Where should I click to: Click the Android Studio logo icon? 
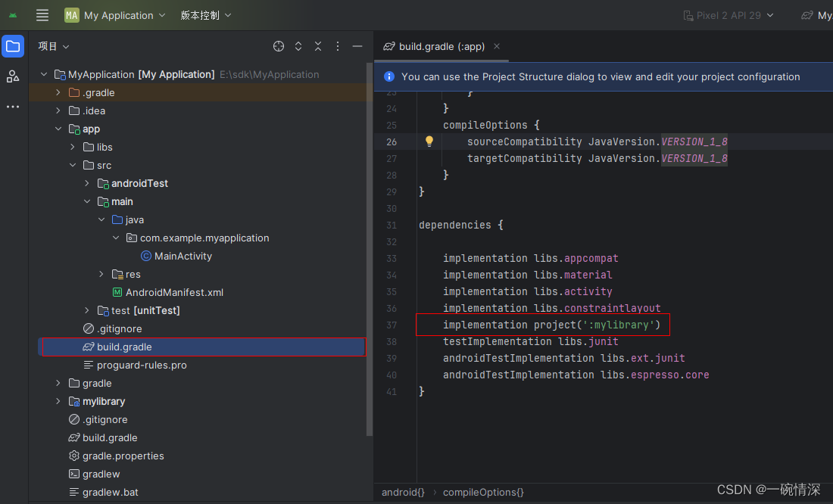(x=12, y=14)
